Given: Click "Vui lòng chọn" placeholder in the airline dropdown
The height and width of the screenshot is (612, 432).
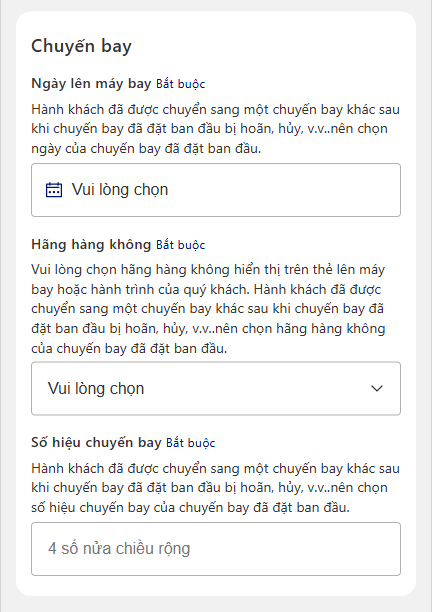Looking at the screenshot, I should point(96,388).
